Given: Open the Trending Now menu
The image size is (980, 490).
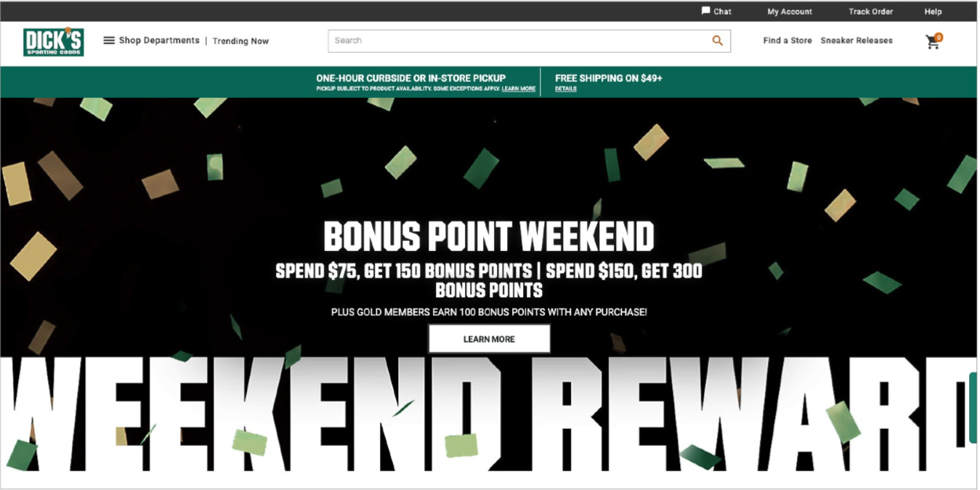Looking at the screenshot, I should click(240, 41).
